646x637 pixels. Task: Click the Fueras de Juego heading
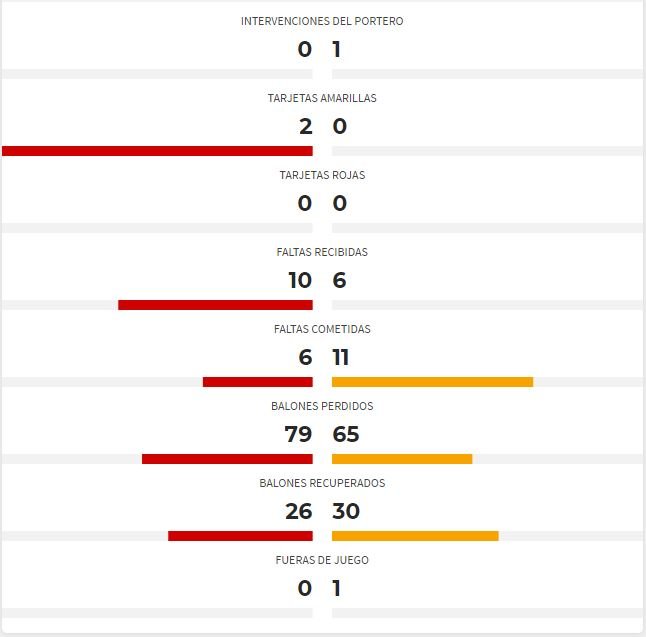(322, 560)
